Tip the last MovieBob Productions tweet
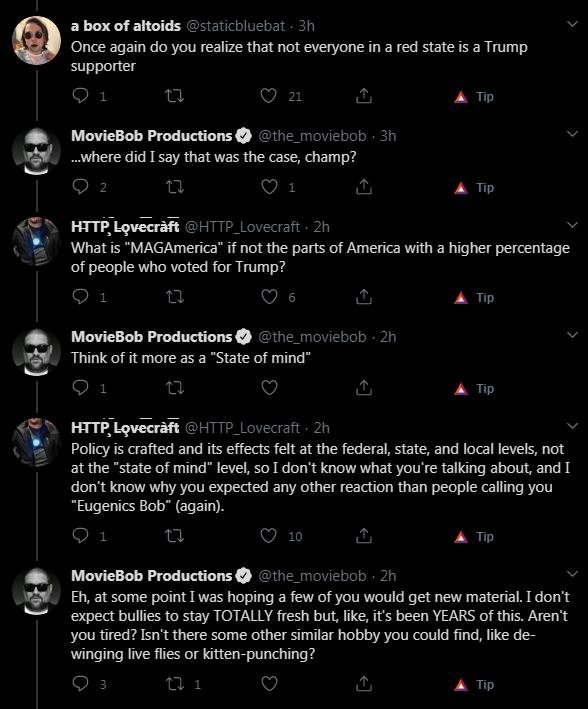Screen dimensions: 588x709 tap(474, 685)
